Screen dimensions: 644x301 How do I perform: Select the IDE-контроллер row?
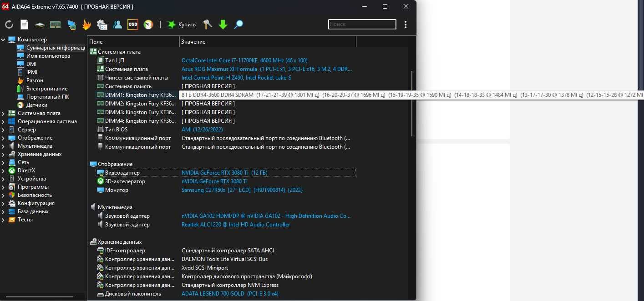point(225,251)
